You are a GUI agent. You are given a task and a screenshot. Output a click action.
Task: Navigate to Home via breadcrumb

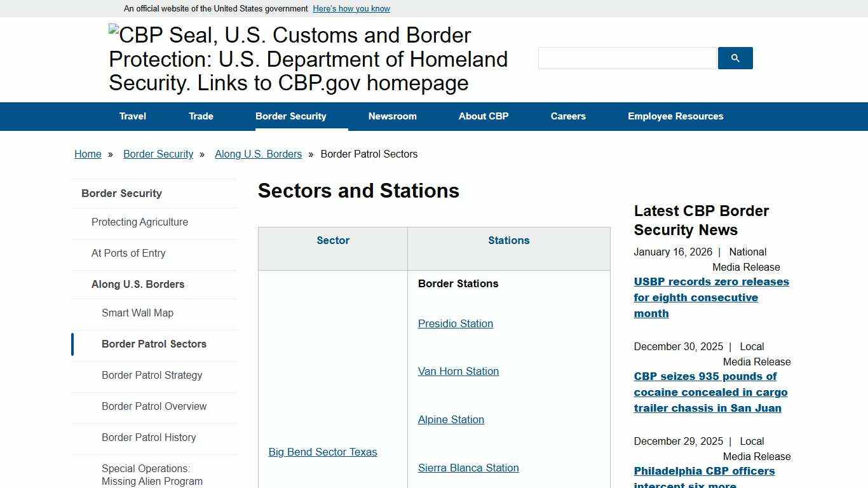coord(88,154)
